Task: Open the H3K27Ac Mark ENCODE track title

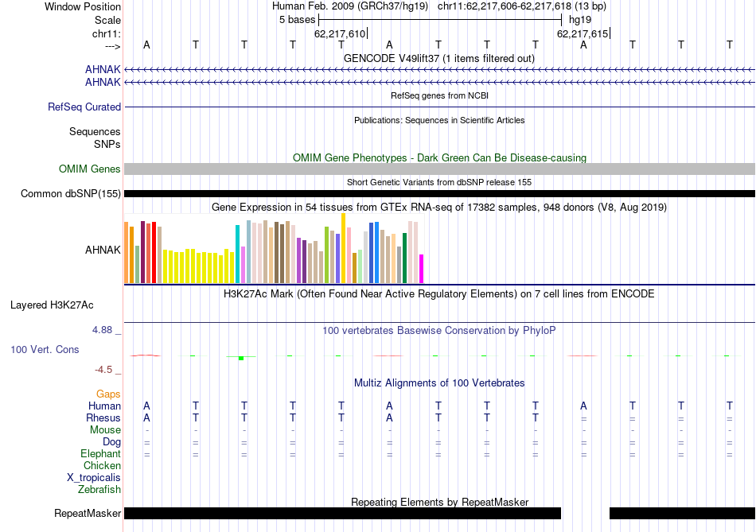Action: click(x=439, y=294)
